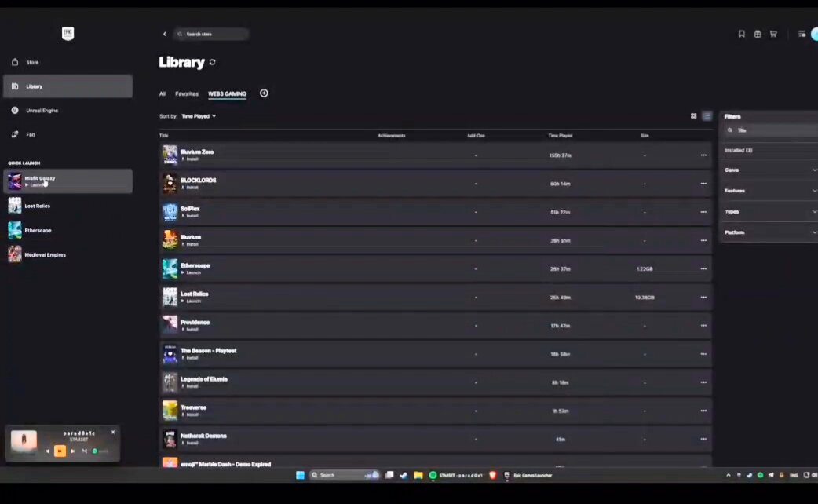This screenshot has height=504, width=818.
Task: Open more options for BLOCKLORDS
Action: click(x=703, y=184)
